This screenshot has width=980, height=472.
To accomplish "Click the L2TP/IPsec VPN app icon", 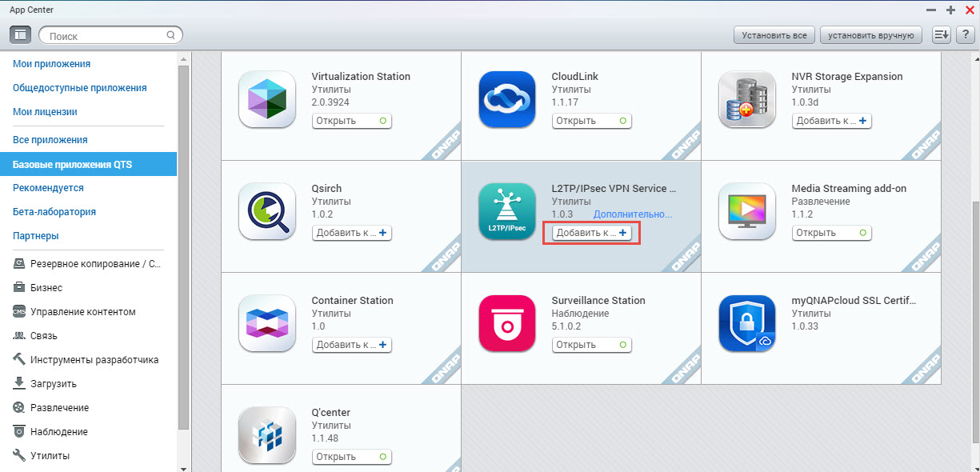I will tap(507, 211).
